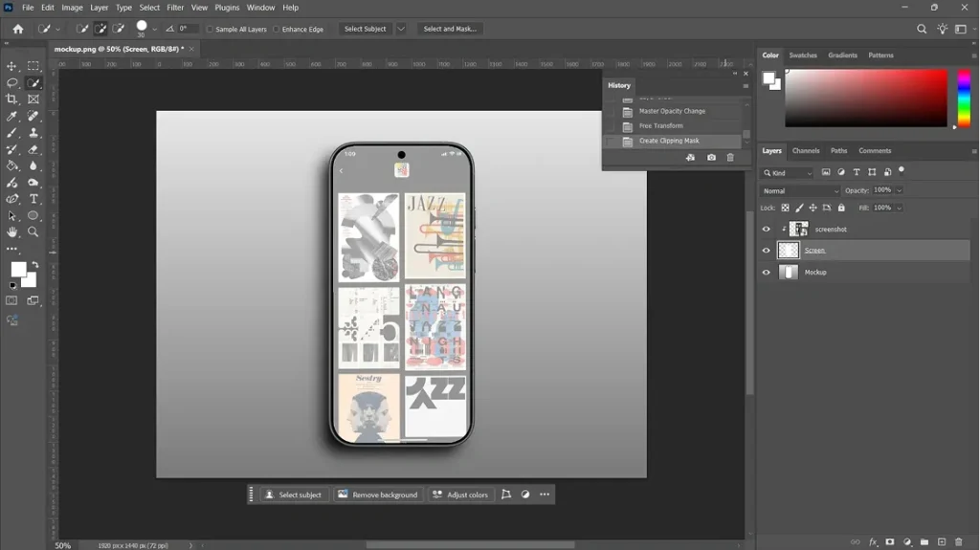Add layer mask at Layers panel bottom
This screenshot has height=550, width=980.
point(889,542)
